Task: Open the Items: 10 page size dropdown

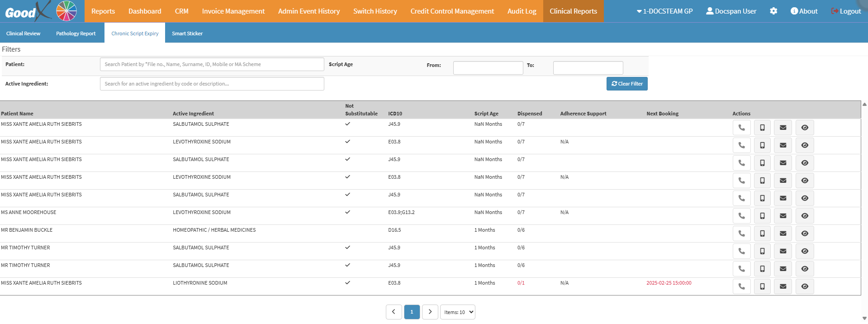Action: [457, 312]
